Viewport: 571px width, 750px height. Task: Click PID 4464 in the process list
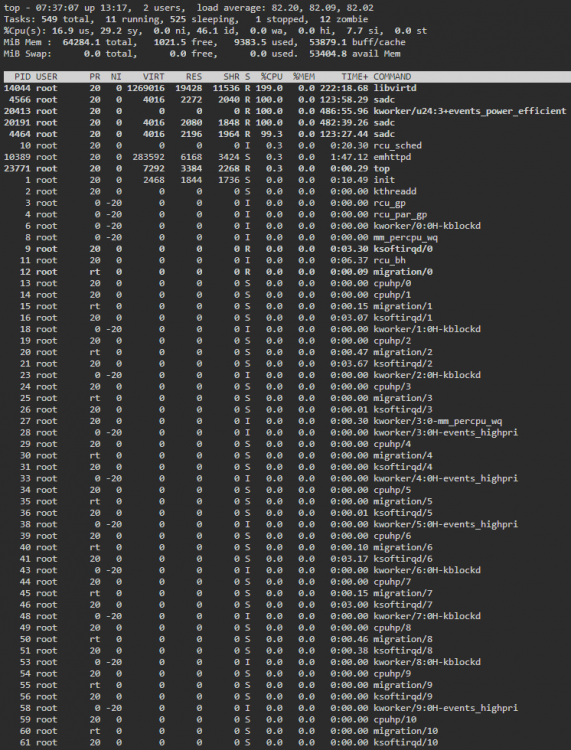[x=20, y=134]
